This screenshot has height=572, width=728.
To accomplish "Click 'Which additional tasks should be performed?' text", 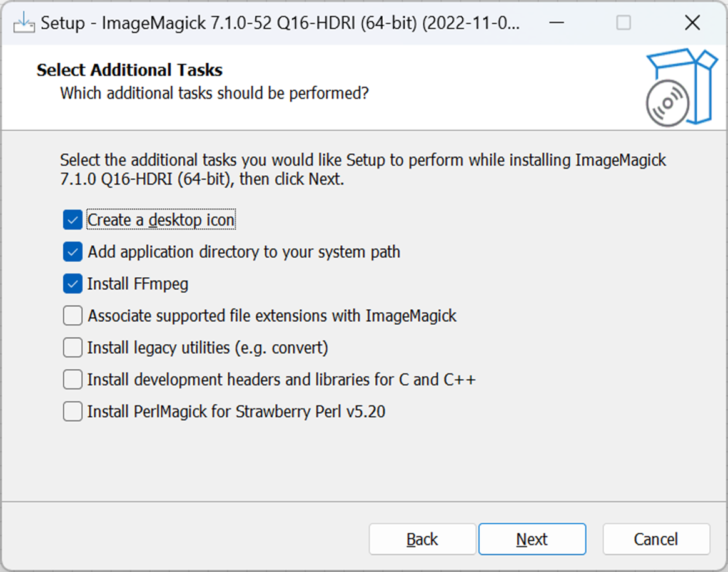I will (215, 93).
